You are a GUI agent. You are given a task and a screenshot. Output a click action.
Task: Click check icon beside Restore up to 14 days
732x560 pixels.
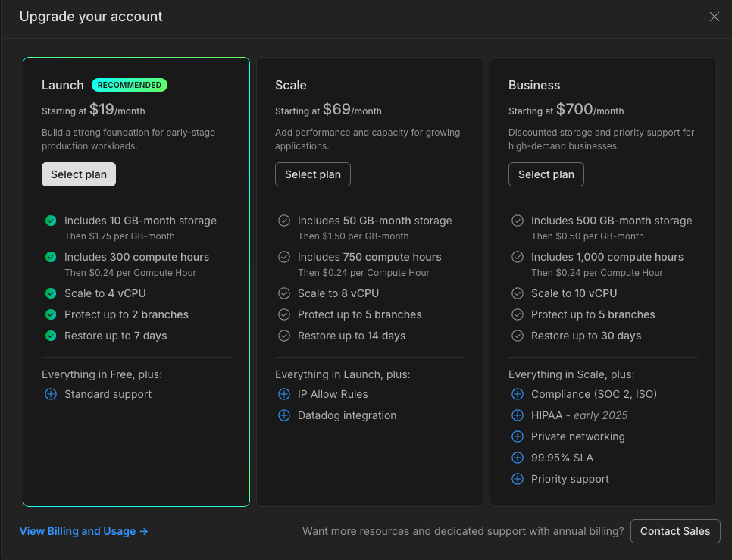(284, 336)
